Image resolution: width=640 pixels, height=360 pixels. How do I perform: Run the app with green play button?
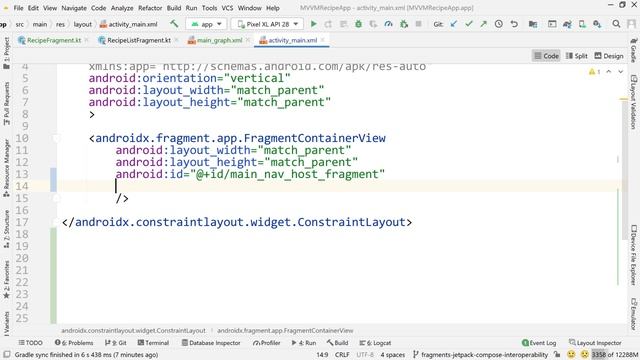coord(313,24)
